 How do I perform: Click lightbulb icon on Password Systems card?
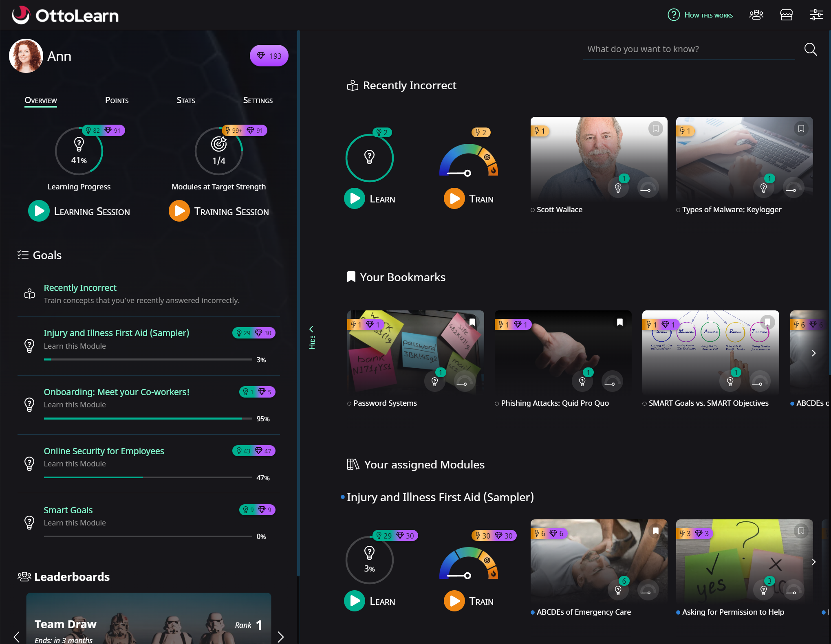pyautogui.click(x=435, y=382)
